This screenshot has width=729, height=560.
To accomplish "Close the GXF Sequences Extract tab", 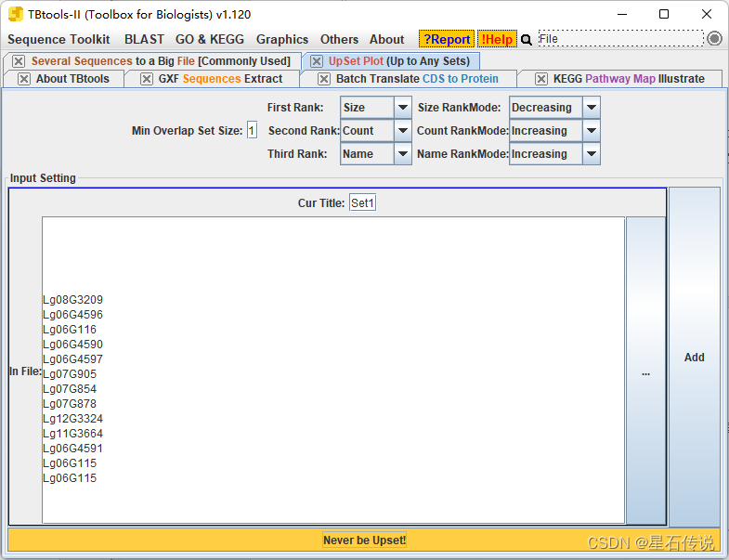I will [x=147, y=79].
